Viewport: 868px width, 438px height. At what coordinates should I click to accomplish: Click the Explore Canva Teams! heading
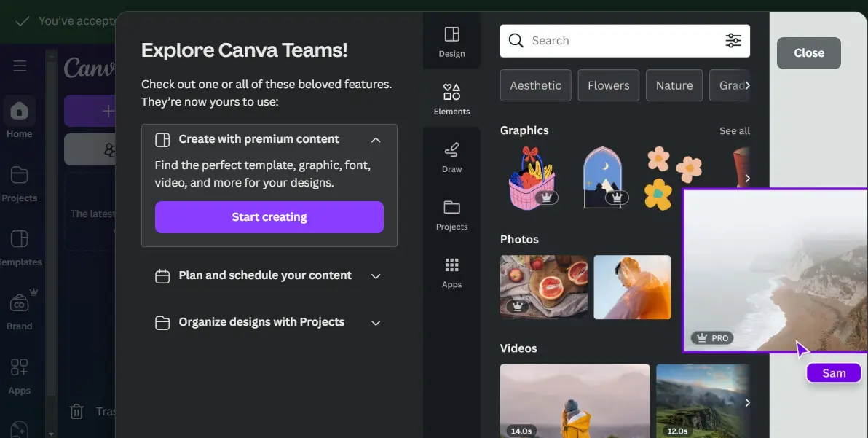pyautogui.click(x=244, y=50)
